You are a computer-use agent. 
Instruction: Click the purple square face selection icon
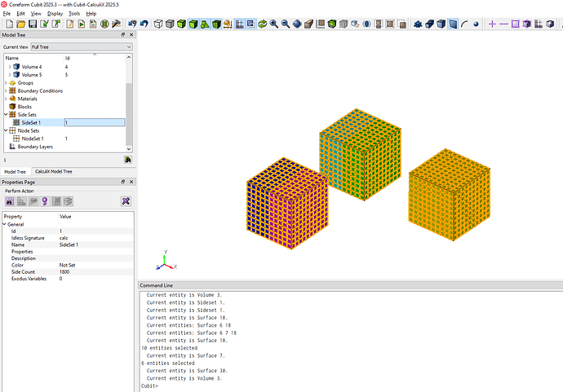click(515, 24)
